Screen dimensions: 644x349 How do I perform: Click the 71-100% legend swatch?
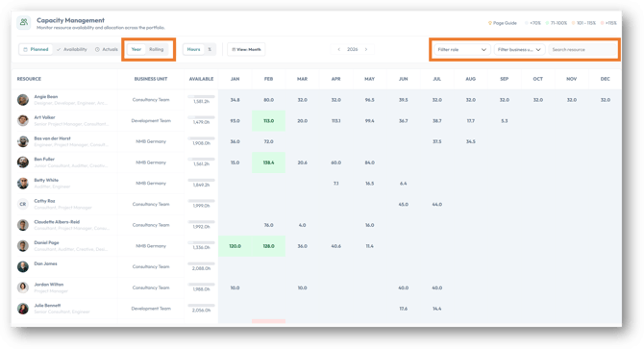click(x=548, y=23)
